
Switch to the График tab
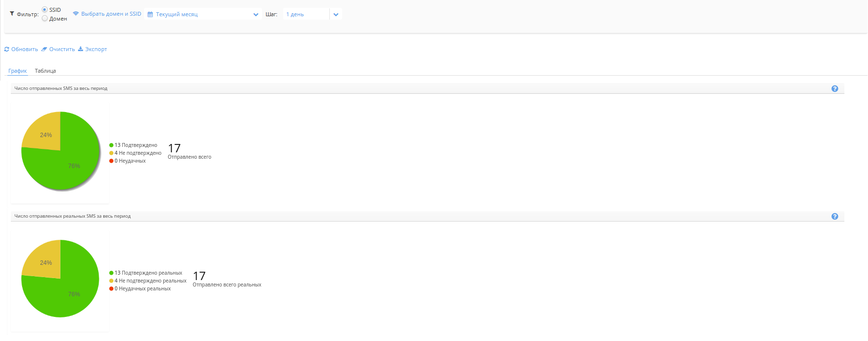pyautogui.click(x=18, y=71)
